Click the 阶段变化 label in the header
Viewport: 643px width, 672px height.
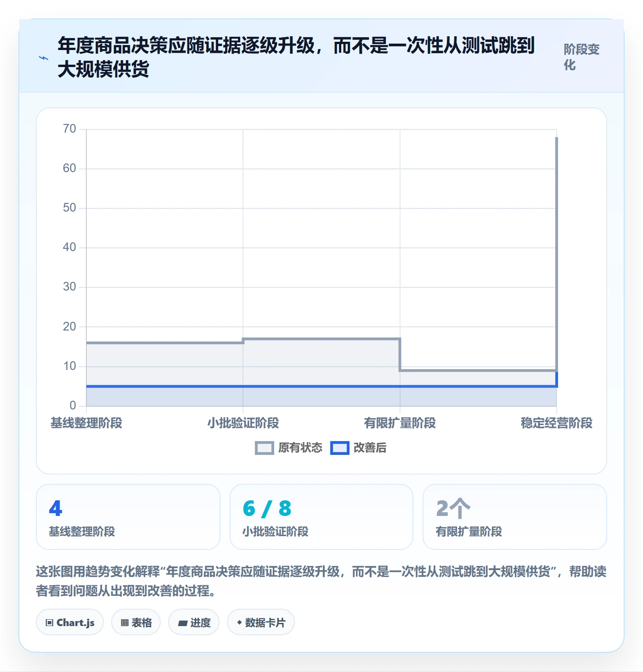click(x=581, y=57)
